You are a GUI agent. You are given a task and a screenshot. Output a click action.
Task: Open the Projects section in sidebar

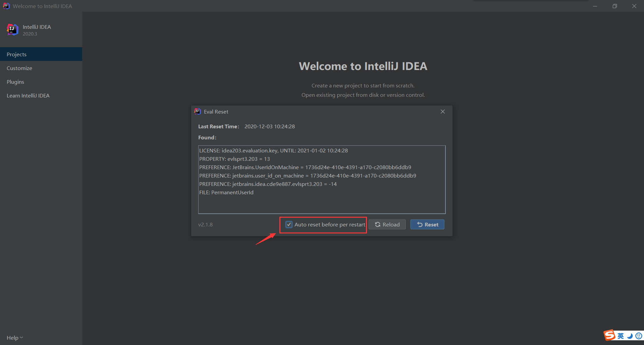[41, 54]
